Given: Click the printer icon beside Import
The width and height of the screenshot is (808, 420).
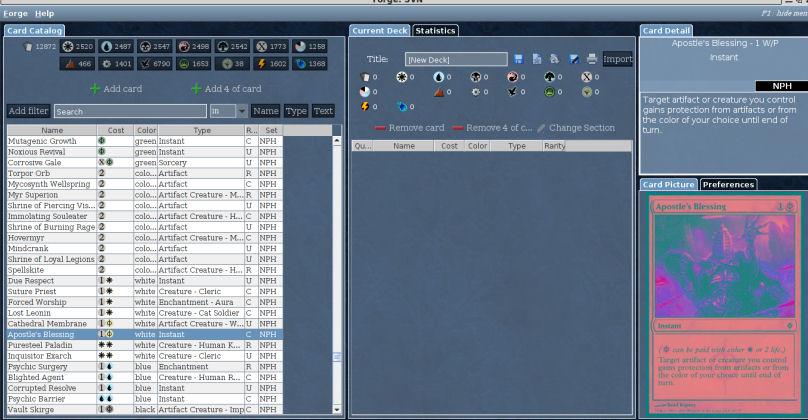Looking at the screenshot, I should tap(593, 59).
